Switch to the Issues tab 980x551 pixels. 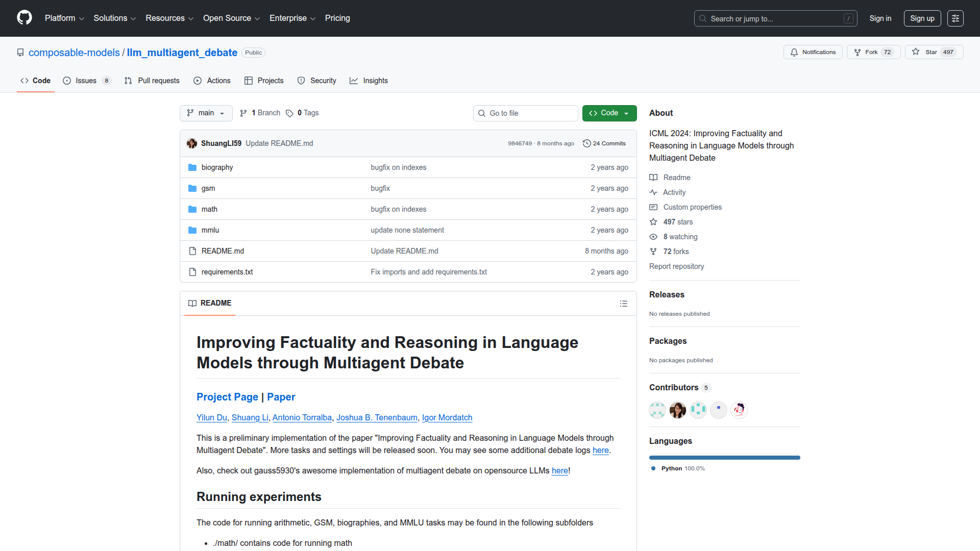coord(86,81)
